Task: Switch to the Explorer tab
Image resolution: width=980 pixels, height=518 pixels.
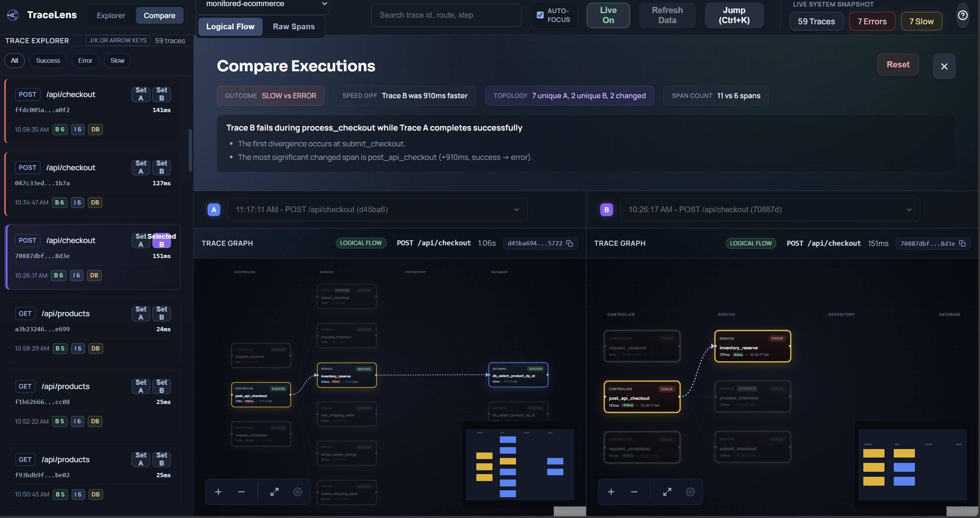Action: pyautogui.click(x=111, y=15)
